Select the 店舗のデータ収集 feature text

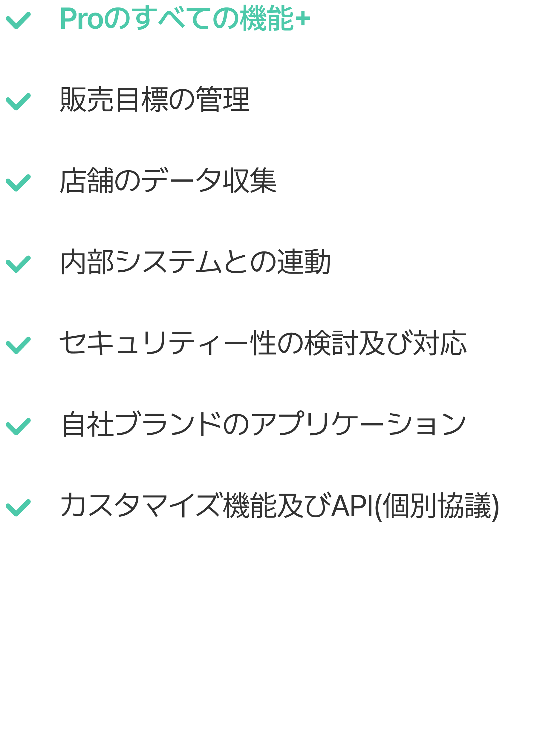(168, 181)
